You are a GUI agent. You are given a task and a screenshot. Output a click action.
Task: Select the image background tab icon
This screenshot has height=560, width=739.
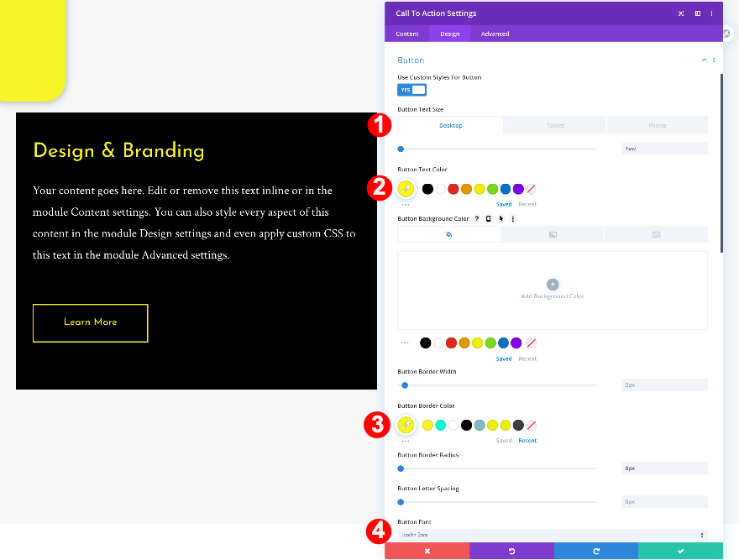pyautogui.click(x=656, y=234)
